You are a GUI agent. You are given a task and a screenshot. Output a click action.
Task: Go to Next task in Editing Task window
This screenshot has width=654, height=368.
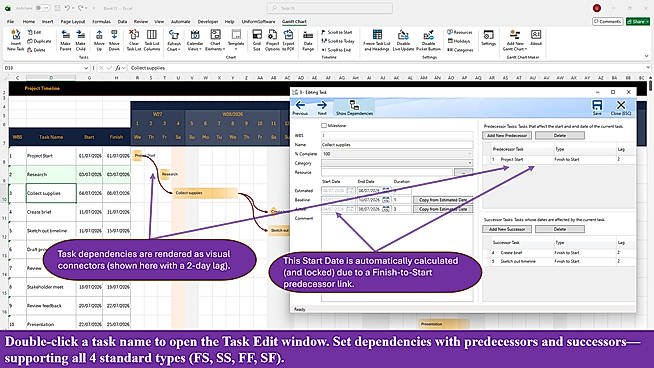[322, 108]
